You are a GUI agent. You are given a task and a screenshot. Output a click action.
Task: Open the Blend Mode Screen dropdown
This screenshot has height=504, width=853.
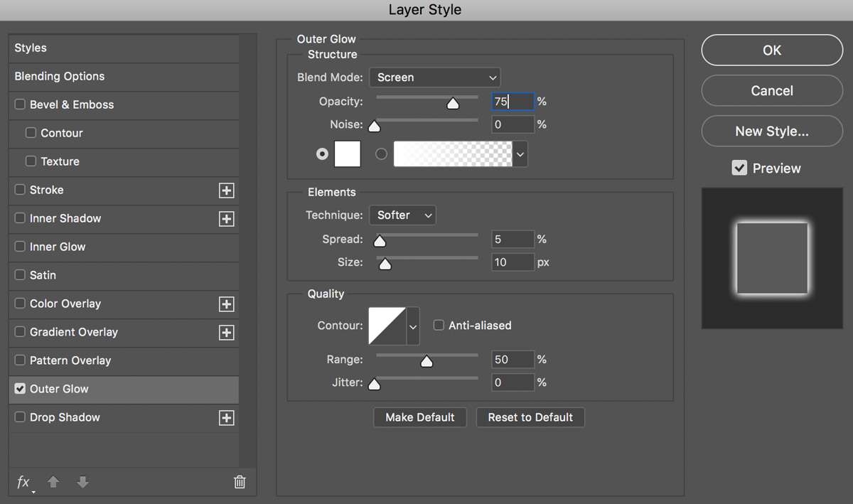pos(434,77)
